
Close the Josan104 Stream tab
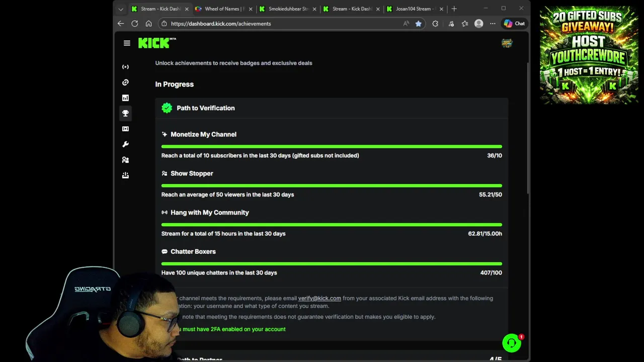pos(442,9)
